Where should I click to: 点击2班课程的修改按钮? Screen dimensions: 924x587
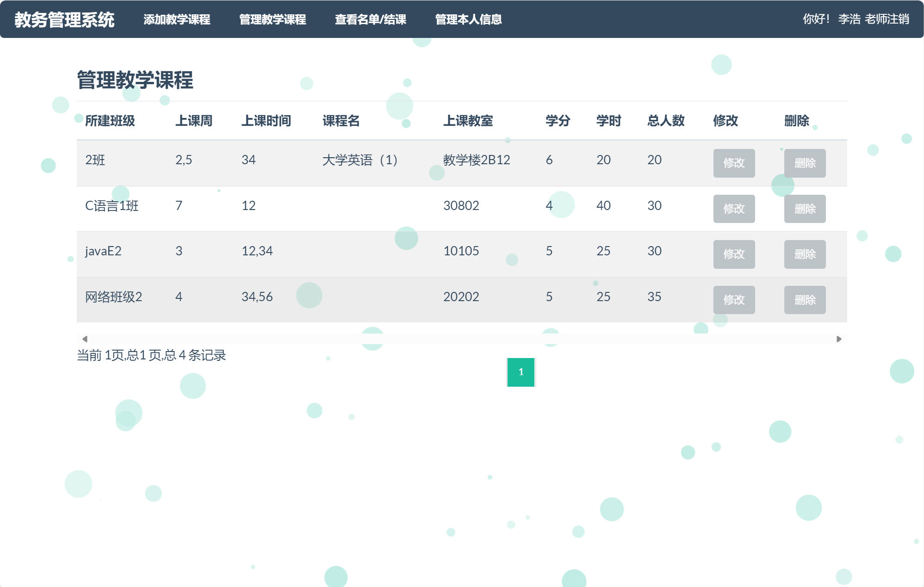click(x=734, y=163)
